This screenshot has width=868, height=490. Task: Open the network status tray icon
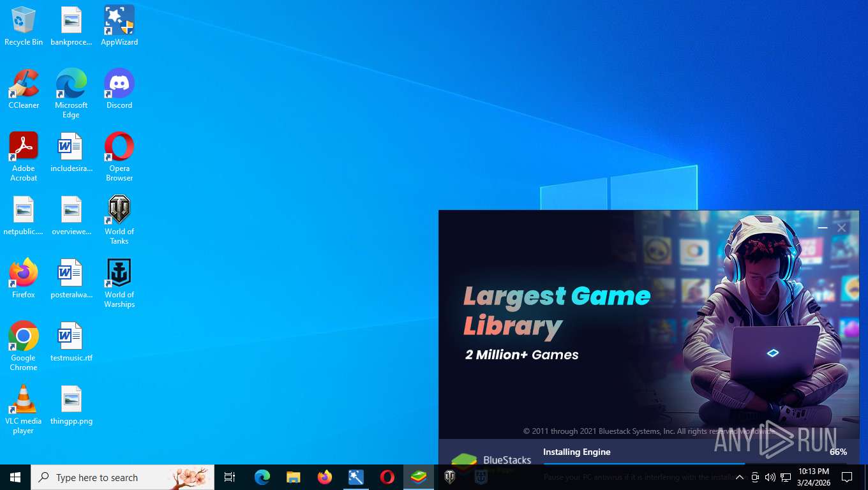[786, 477]
